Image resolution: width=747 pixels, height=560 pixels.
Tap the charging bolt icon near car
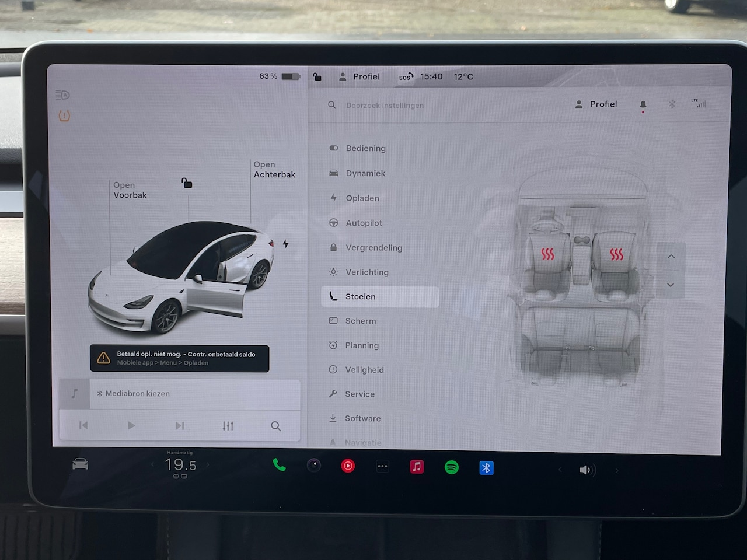click(285, 244)
